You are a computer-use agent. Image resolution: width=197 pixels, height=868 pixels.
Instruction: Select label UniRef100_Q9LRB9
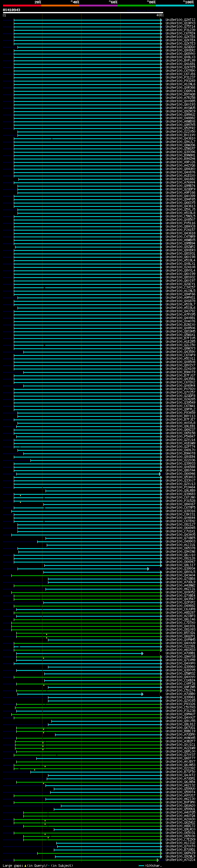point(180,491)
